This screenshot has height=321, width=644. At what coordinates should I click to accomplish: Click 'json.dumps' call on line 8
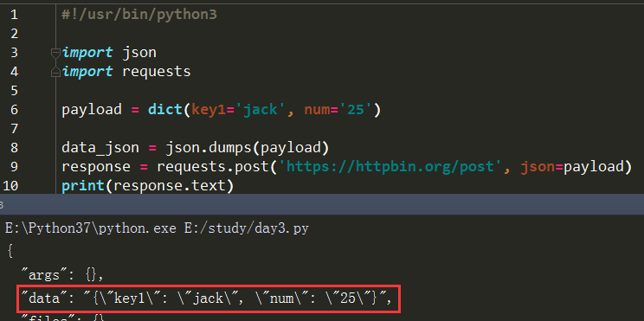(209, 148)
